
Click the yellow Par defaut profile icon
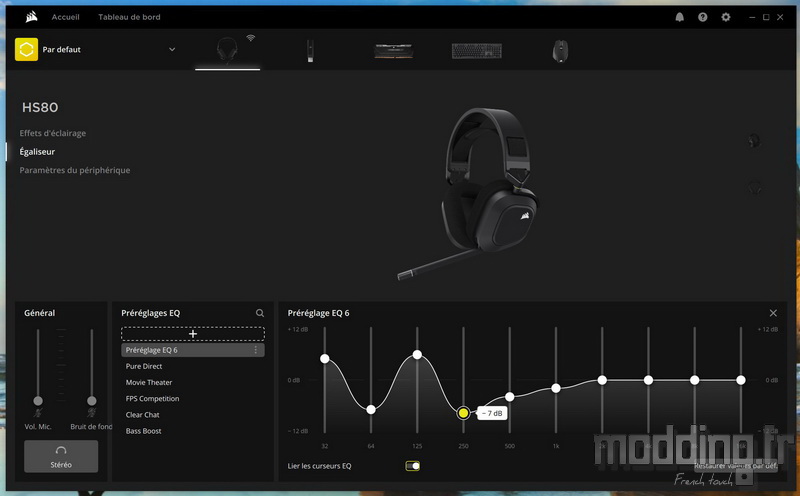point(27,49)
